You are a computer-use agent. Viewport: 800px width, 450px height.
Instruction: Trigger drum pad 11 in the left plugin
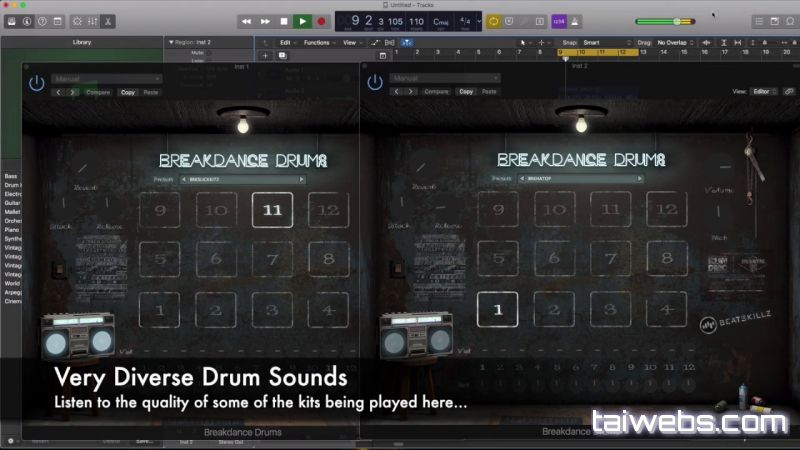(272, 210)
